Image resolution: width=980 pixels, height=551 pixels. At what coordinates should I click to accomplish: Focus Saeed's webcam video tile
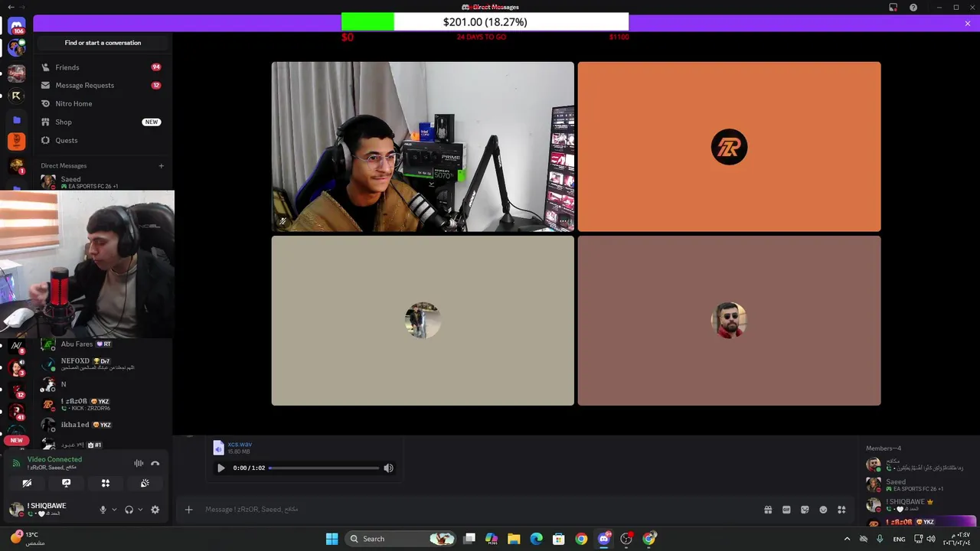click(423, 147)
